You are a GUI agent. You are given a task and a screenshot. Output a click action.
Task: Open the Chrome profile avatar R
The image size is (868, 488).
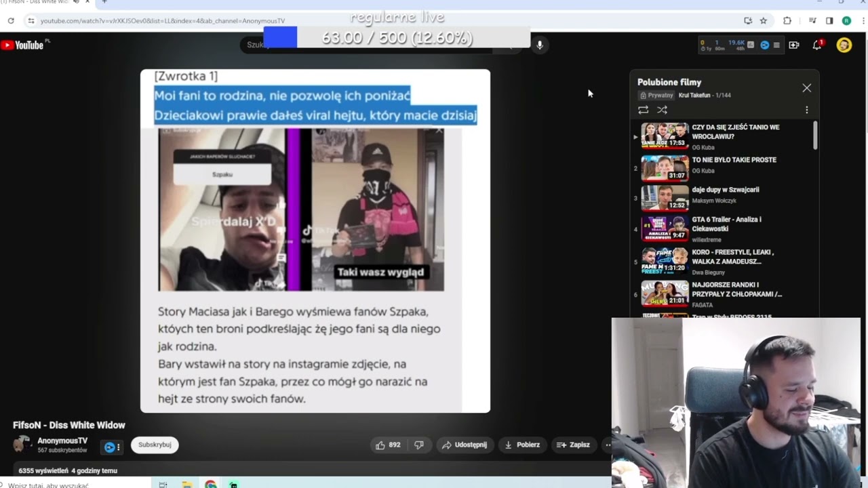coord(846,21)
